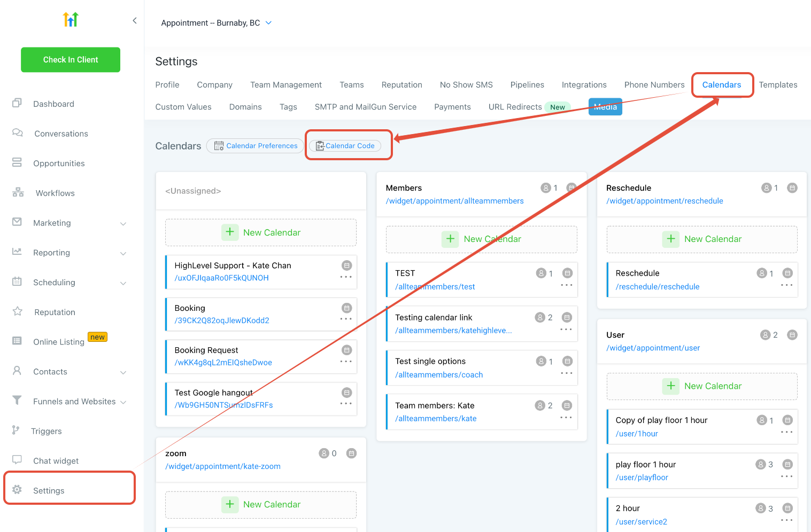Expand the Marketing submenu
Image resolution: width=811 pixels, height=532 pixels.
(123, 224)
